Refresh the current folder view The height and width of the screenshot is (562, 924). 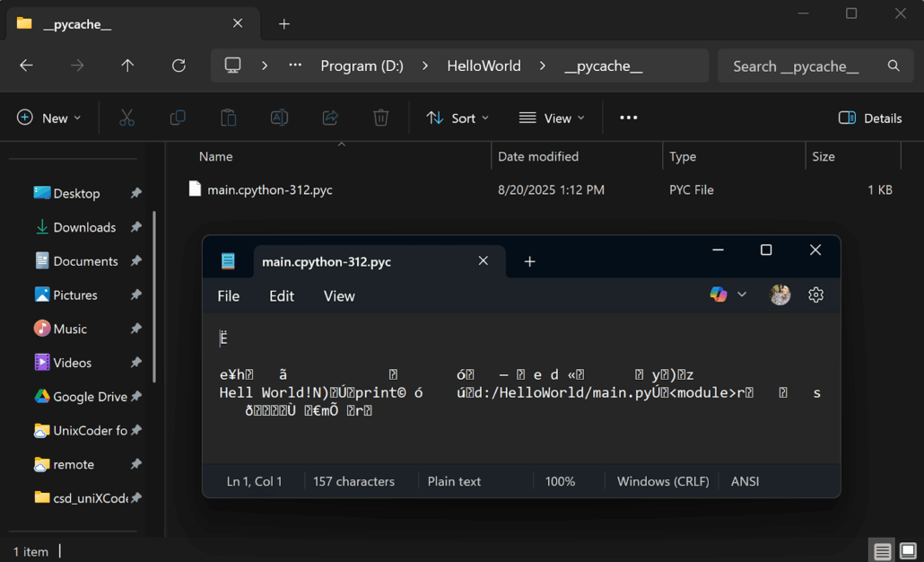tap(179, 66)
